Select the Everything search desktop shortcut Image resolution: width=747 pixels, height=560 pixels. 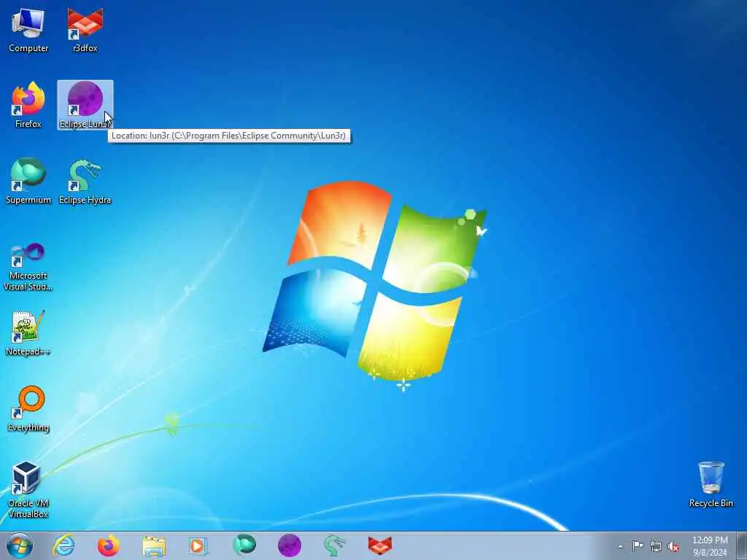[x=28, y=409]
